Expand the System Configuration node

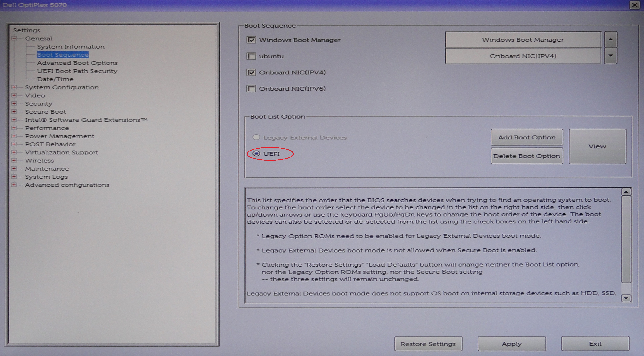click(14, 87)
